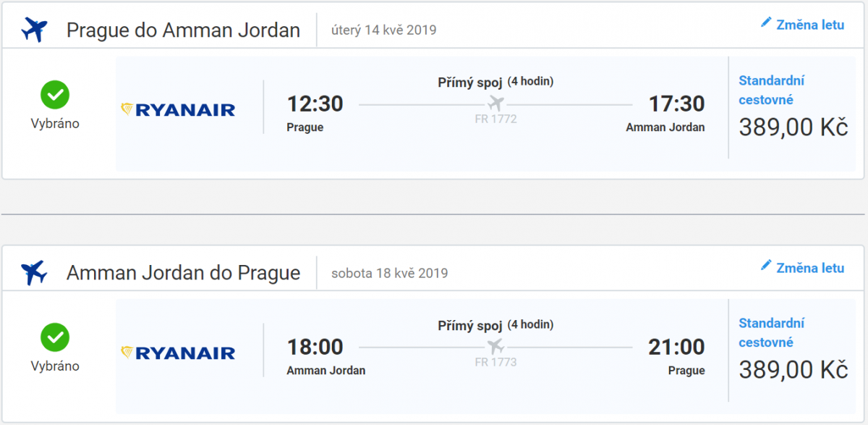
Task: Click the grey plane icon above FR 1772
Action: pos(495,102)
